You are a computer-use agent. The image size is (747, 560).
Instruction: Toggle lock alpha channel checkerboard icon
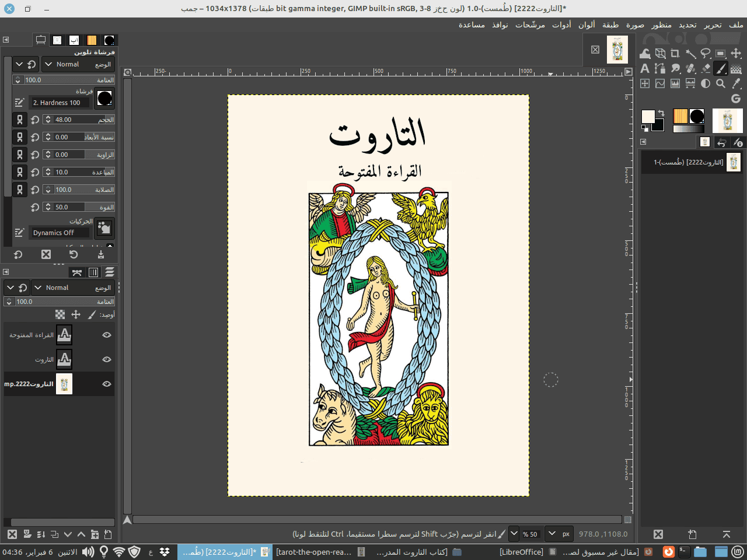click(60, 314)
